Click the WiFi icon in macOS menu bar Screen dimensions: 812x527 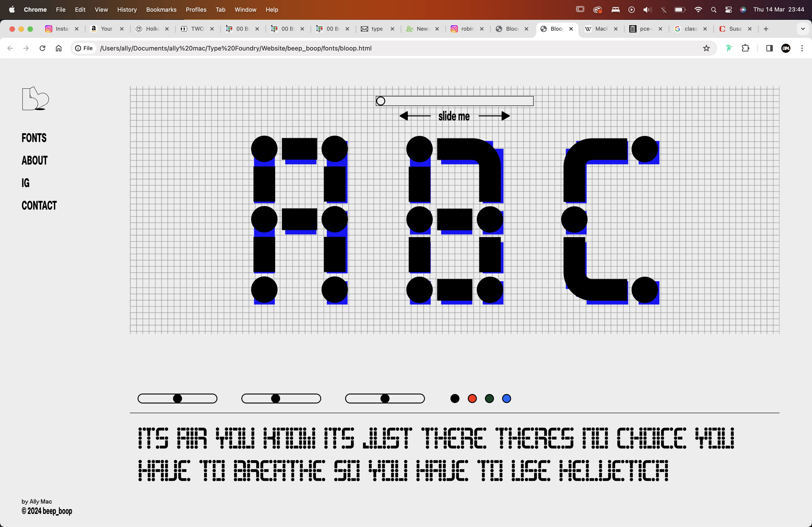(x=697, y=9)
